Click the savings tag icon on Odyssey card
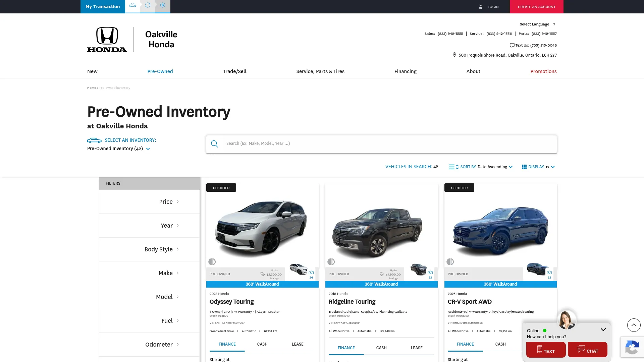This screenshot has height=362, width=644. [263, 274]
